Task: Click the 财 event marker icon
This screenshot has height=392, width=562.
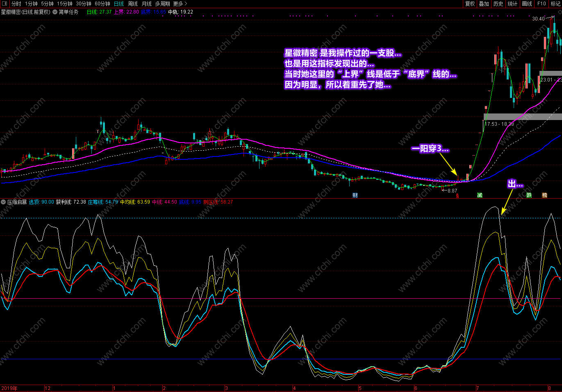Action: (355, 195)
